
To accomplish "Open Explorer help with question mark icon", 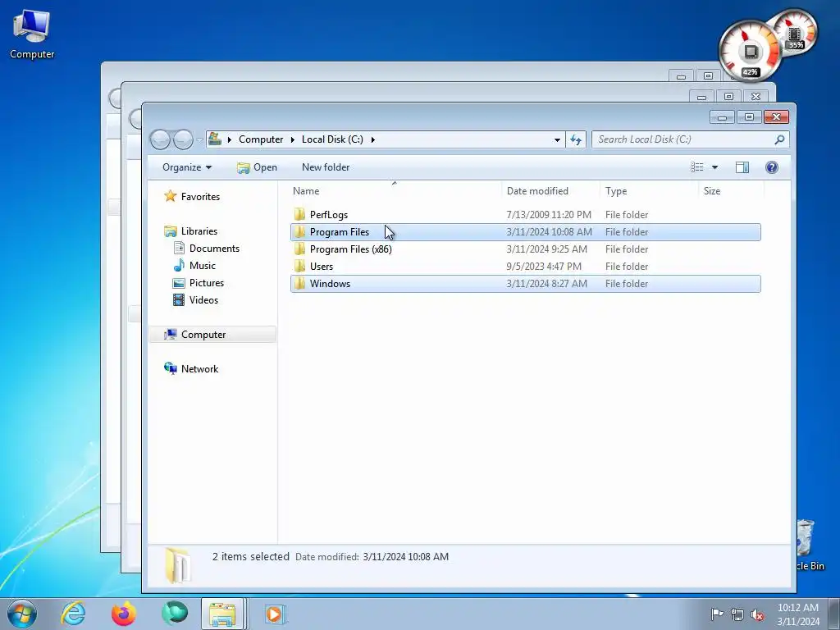I will 771,167.
